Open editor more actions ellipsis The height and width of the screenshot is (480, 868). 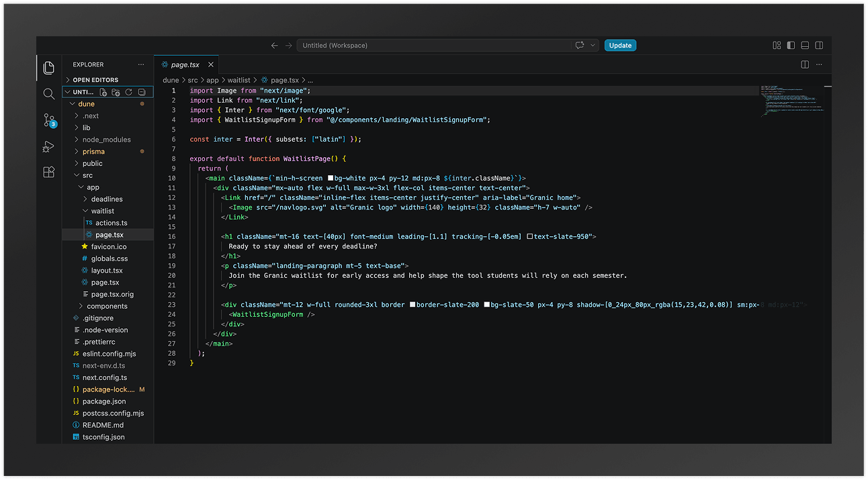tap(819, 64)
